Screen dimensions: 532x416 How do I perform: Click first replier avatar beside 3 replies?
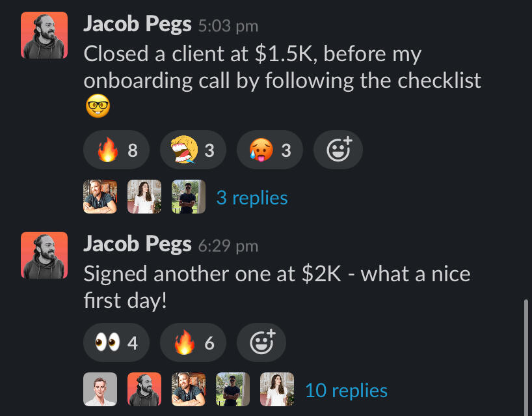point(100,197)
